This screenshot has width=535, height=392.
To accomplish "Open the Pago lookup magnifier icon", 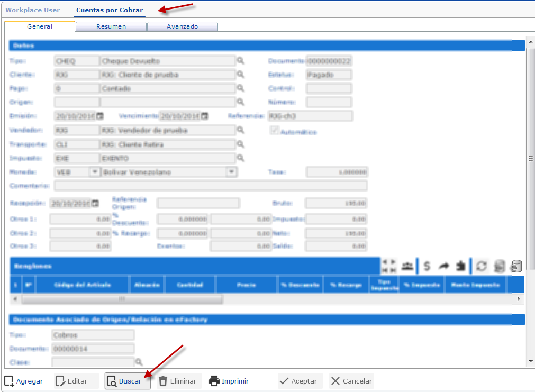I will coord(241,88).
